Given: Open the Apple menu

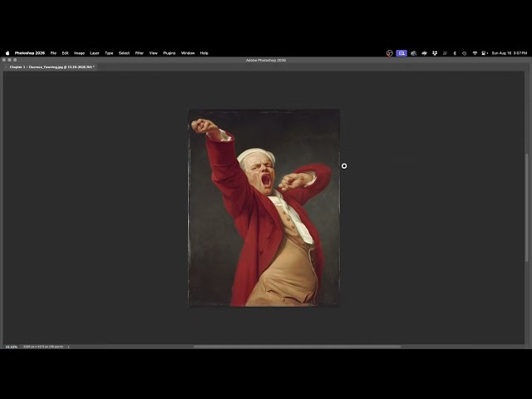Looking at the screenshot, I should click(7, 53).
